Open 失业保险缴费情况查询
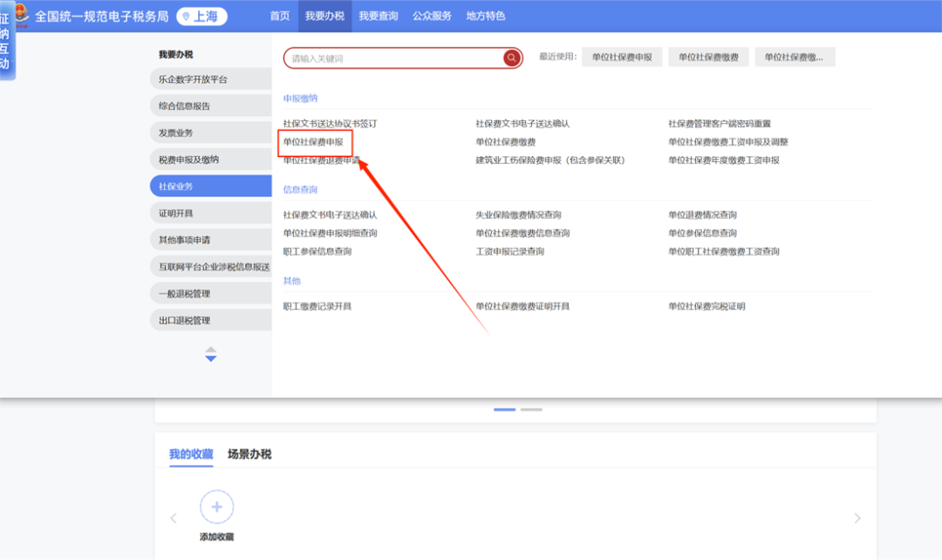This screenshot has width=942, height=560. (x=517, y=215)
